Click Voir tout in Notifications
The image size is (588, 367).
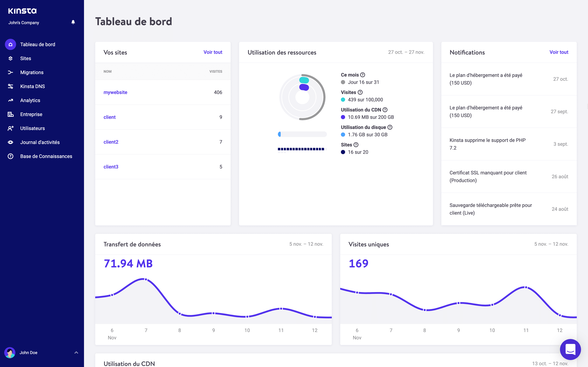(x=559, y=52)
